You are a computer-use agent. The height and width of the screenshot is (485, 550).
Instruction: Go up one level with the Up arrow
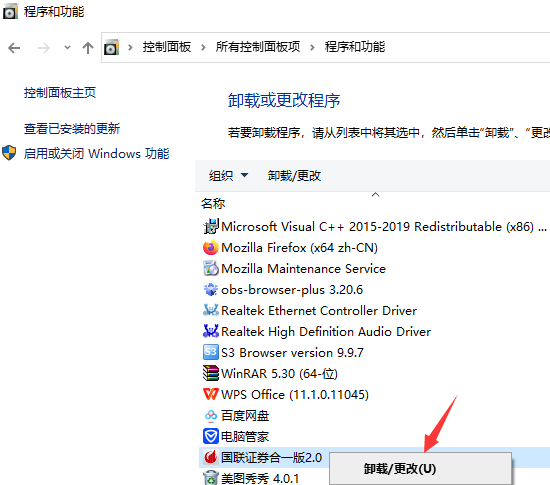(88, 48)
